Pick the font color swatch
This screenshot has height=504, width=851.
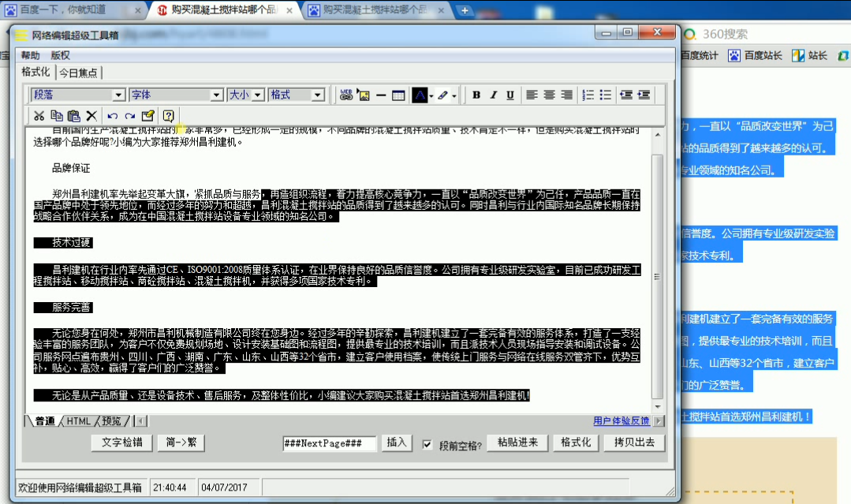pos(420,95)
